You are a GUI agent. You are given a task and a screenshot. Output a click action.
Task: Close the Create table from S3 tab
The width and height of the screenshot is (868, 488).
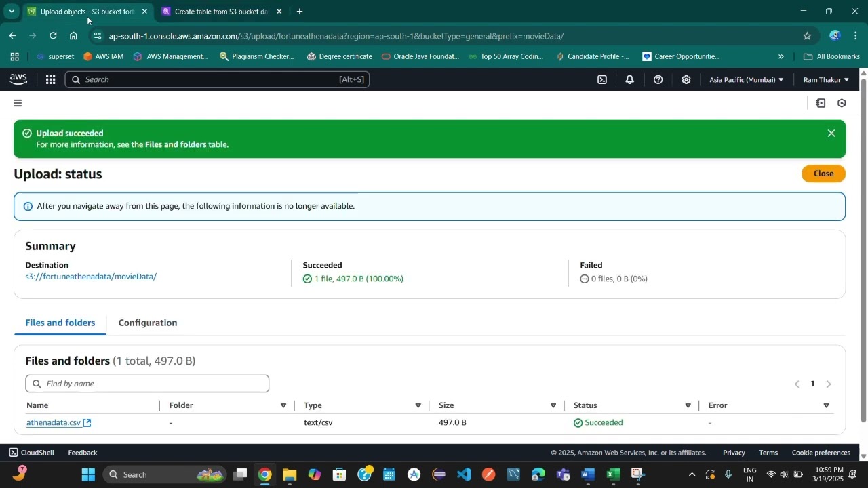(x=279, y=12)
